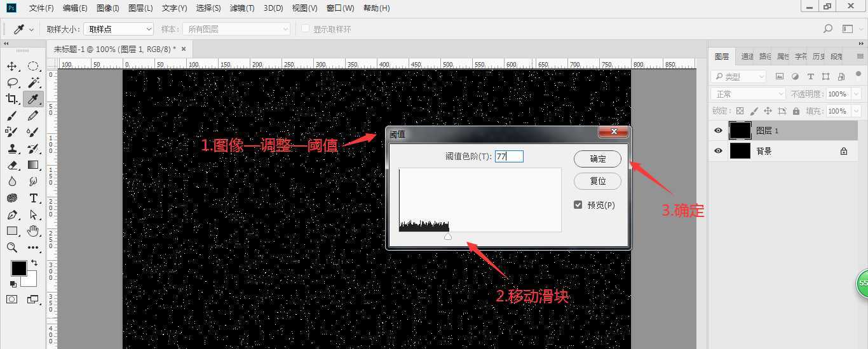Close the 未标题-1 document tab
868x349 pixels.
184,49
